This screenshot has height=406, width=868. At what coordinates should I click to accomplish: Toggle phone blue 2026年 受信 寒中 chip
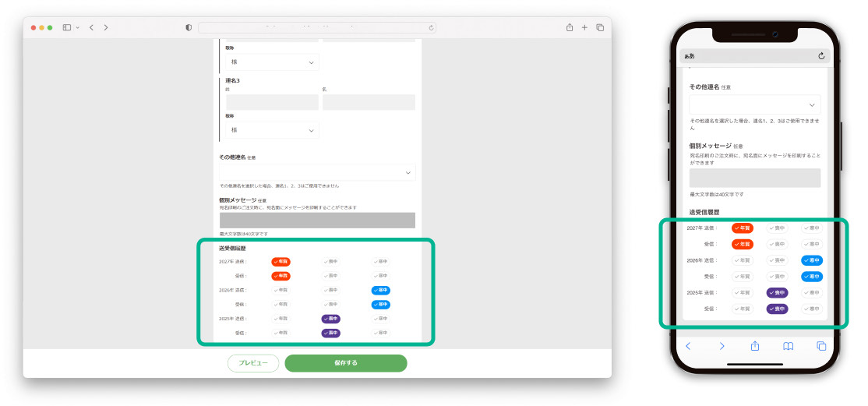pyautogui.click(x=812, y=277)
